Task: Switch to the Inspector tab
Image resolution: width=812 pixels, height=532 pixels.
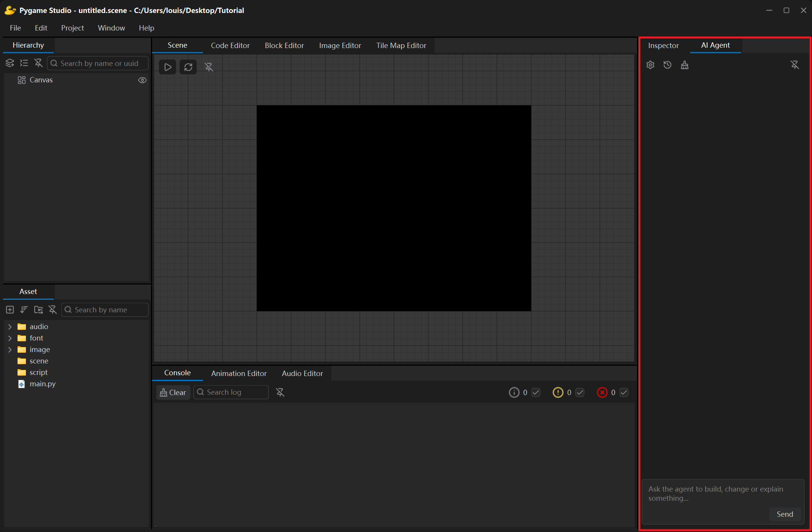Action: pyautogui.click(x=663, y=45)
